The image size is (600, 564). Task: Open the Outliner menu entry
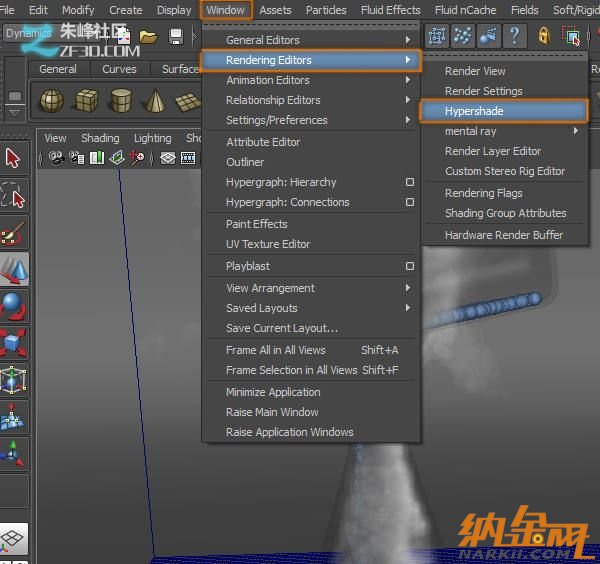[311, 162]
